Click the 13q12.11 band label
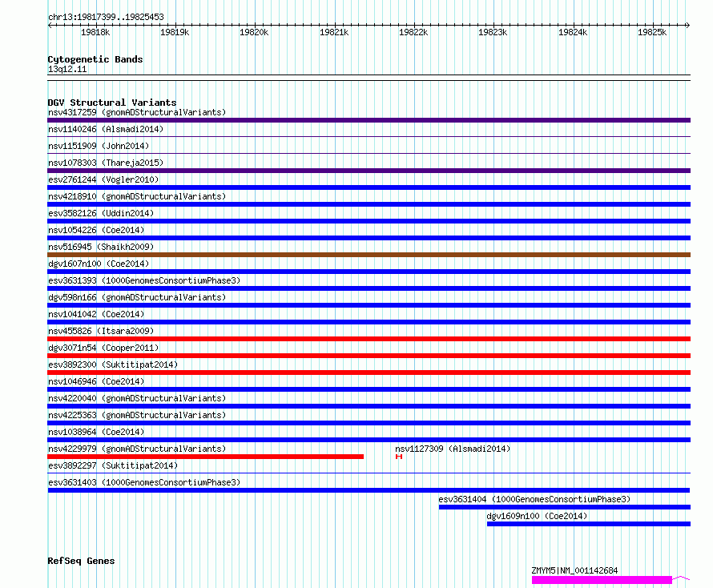Viewport: 713px width, 588px height. [x=67, y=69]
